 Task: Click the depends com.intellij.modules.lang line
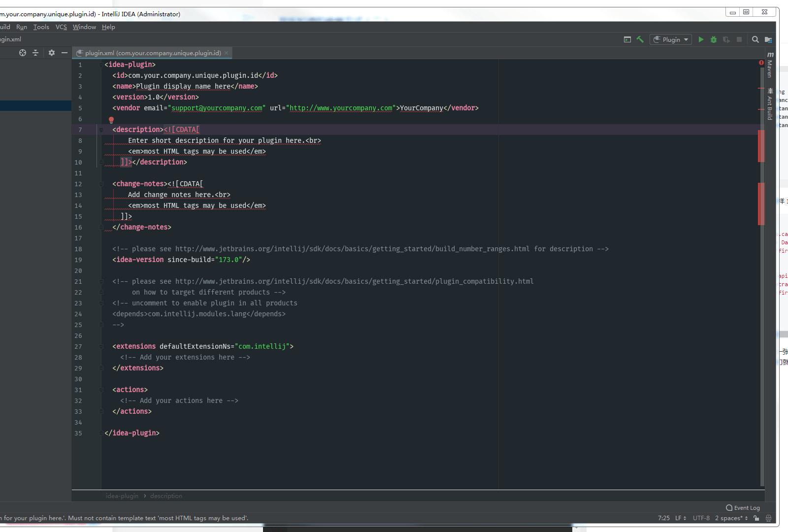pos(199,314)
